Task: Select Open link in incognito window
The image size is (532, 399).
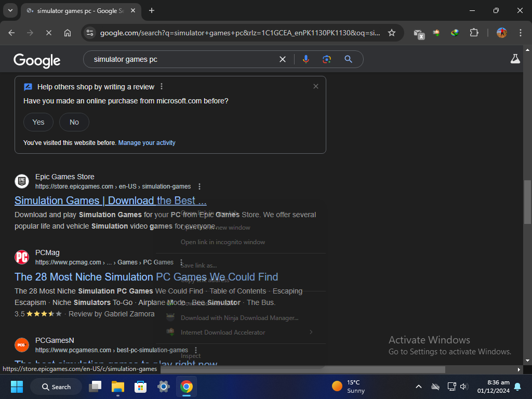Action: (x=222, y=242)
